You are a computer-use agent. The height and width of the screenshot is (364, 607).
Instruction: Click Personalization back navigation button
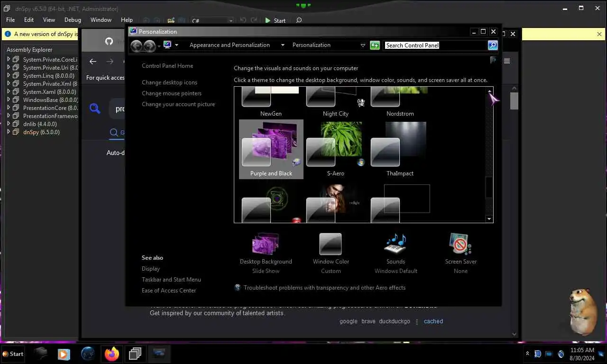(137, 45)
